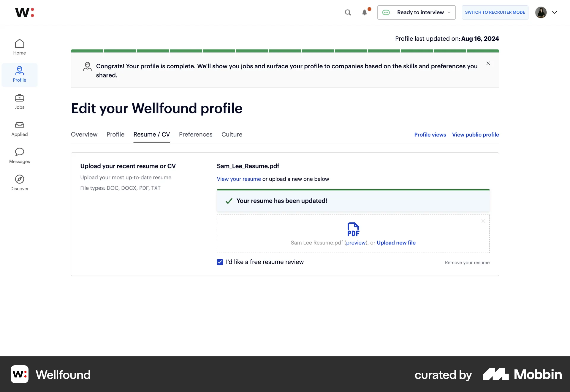Select Upload new file
The width and height of the screenshot is (570, 392).
[x=396, y=243]
